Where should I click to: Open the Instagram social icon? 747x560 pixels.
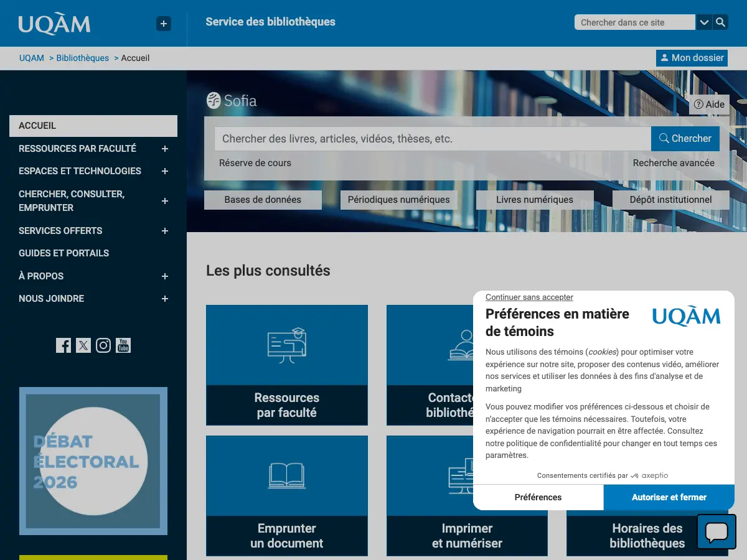pyautogui.click(x=103, y=345)
